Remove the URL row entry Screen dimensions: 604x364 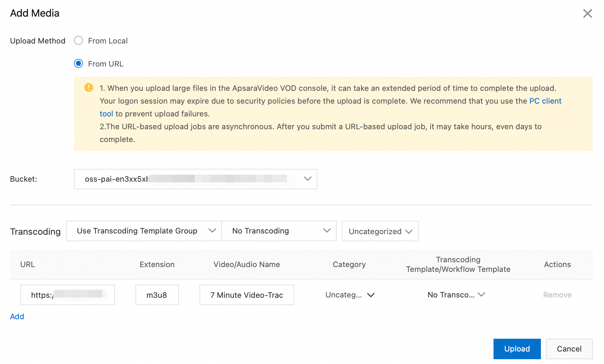[557, 295]
